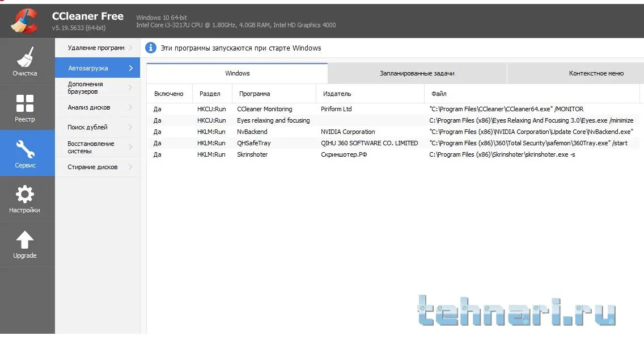This screenshot has width=644, height=344.
Task: Click Да in Skrinshoter row
Action: click(x=157, y=155)
